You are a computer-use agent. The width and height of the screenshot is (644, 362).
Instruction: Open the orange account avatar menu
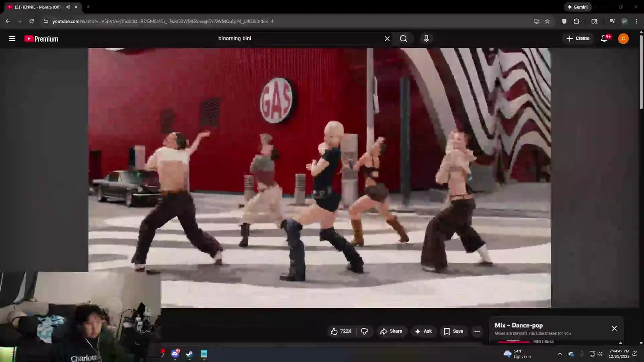(x=623, y=39)
